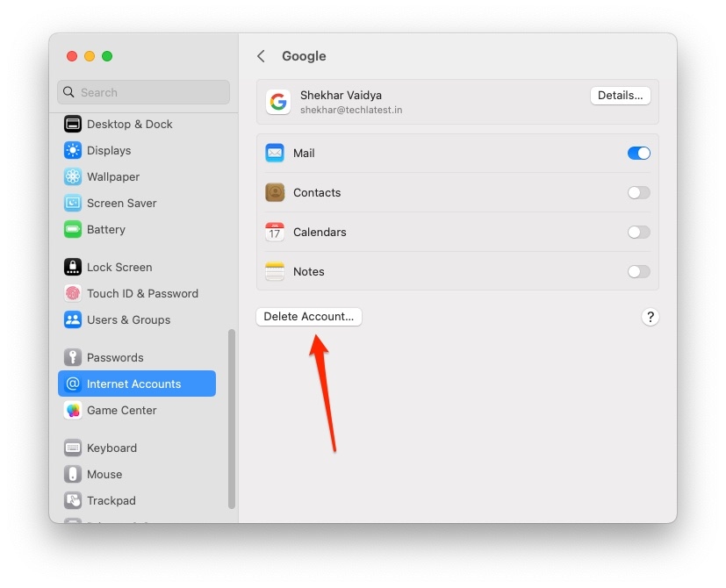The width and height of the screenshot is (726, 588).
Task: Click the Passwords key icon
Action: (x=73, y=357)
